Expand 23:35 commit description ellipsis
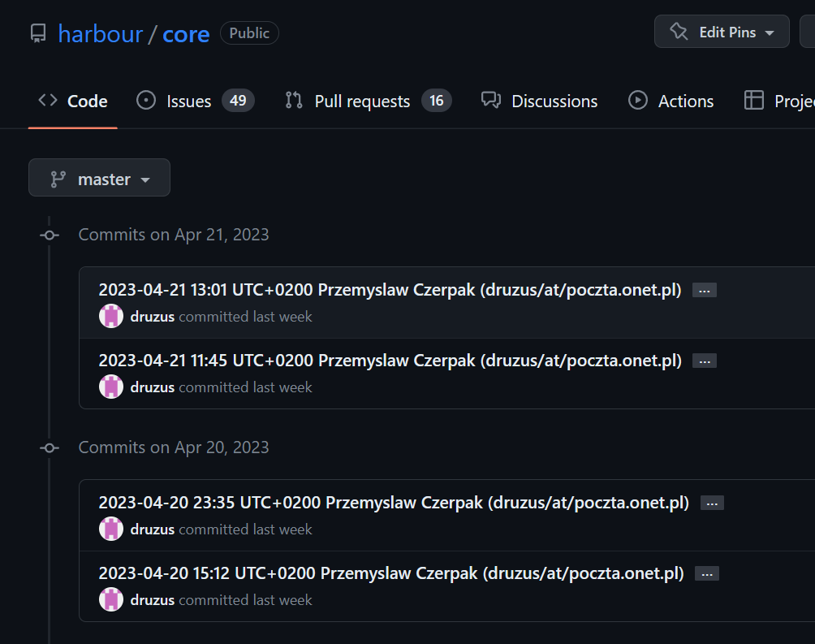The width and height of the screenshot is (815, 644). (712, 504)
